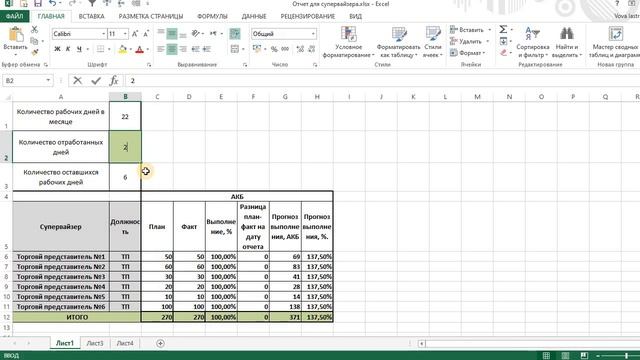
Task: Increase the cell indent
Action: [207, 49]
